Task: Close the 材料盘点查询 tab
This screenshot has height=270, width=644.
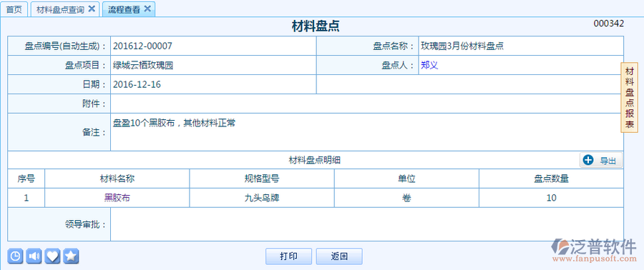Action: pyautogui.click(x=92, y=9)
